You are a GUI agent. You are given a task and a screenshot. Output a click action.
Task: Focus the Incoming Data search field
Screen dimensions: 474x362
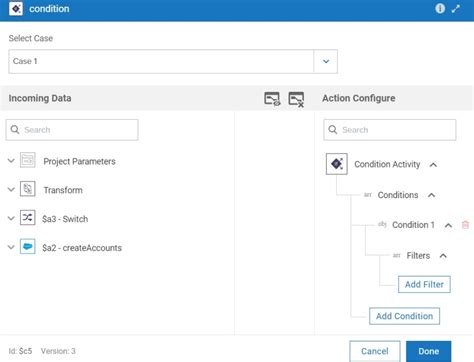click(x=72, y=130)
